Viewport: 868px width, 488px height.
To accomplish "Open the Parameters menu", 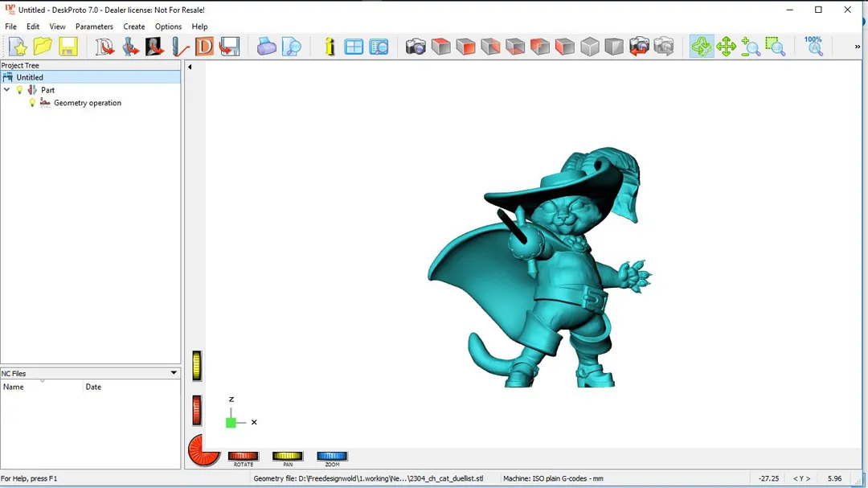I will tap(94, 27).
